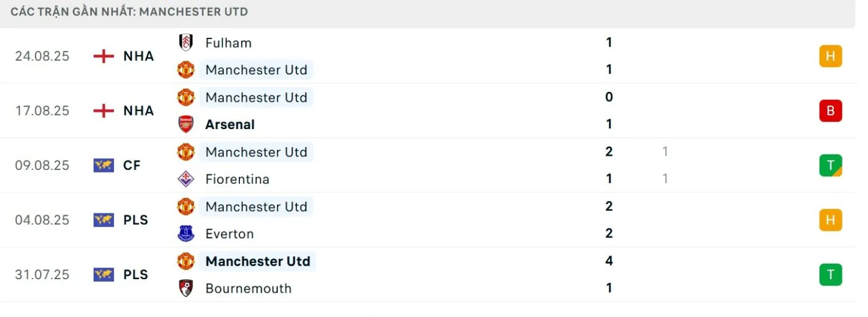Open the Bournemouth team link
Screen dimensions: 868x317
248,288
